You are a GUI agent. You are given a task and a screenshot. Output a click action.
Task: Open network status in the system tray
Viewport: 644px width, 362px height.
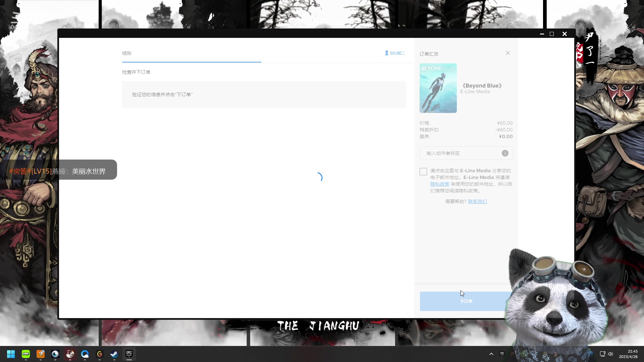(602, 354)
